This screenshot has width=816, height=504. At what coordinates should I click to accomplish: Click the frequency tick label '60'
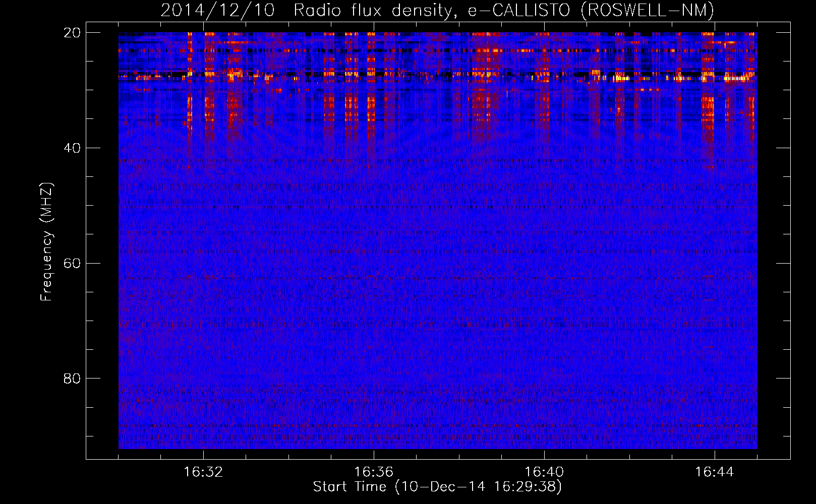point(72,264)
